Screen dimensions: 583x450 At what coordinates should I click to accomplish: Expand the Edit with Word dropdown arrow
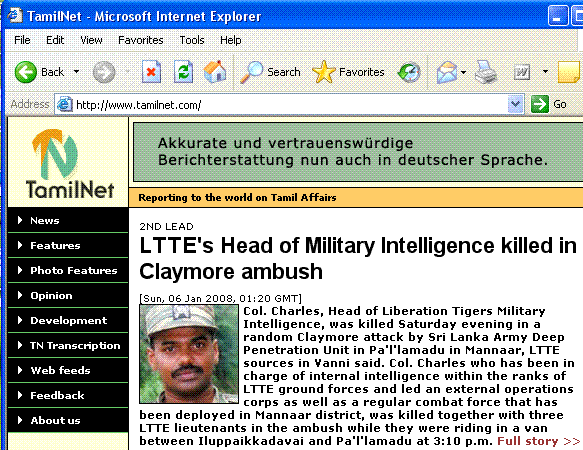coord(545,71)
